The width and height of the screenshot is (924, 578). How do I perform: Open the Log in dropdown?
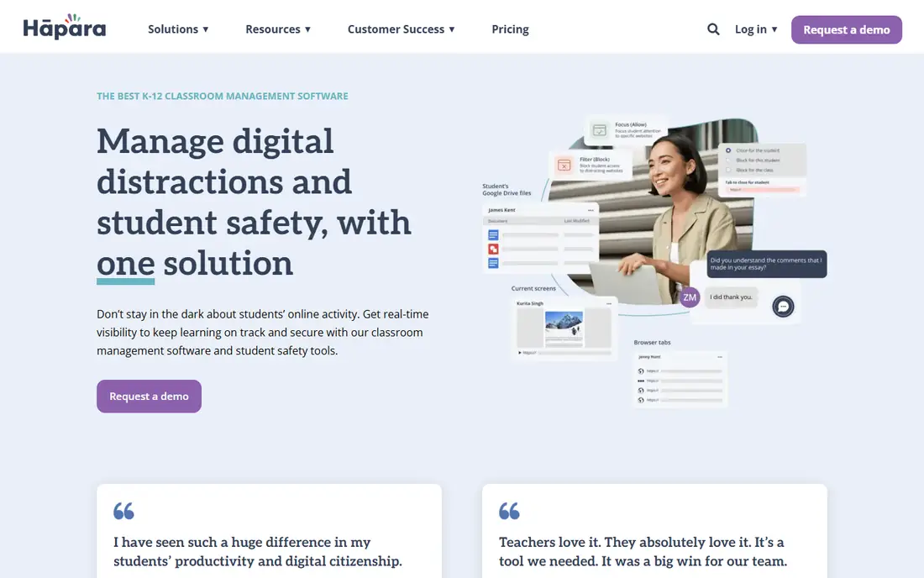click(x=756, y=29)
